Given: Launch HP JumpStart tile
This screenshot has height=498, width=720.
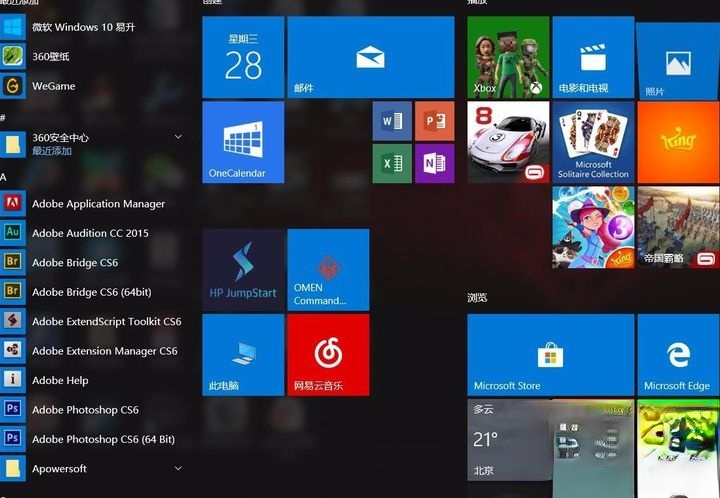Looking at the screenshot, I should point(243,270).
